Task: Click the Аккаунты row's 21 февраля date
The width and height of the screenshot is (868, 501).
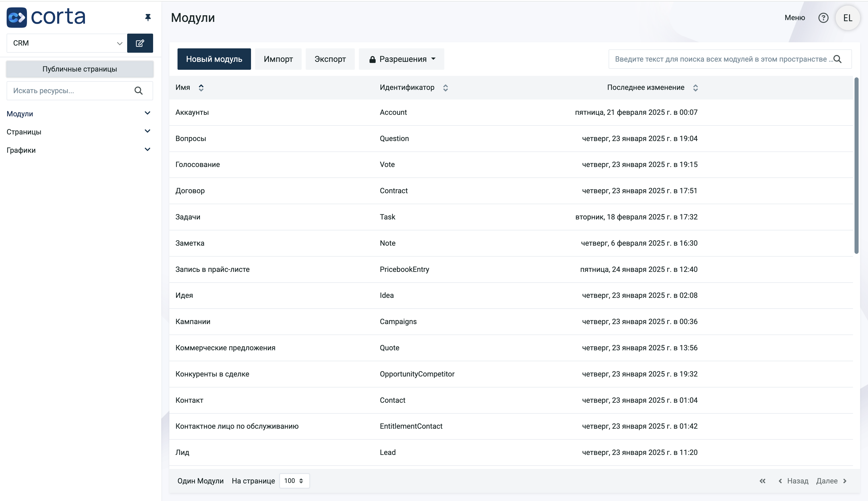Action: click(636, 113)
